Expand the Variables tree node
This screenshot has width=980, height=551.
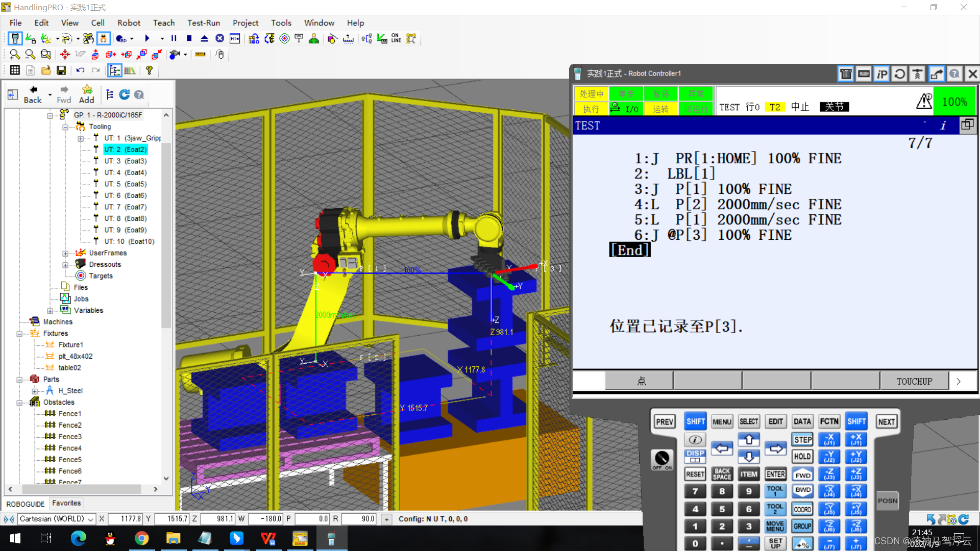coord(50,311)
